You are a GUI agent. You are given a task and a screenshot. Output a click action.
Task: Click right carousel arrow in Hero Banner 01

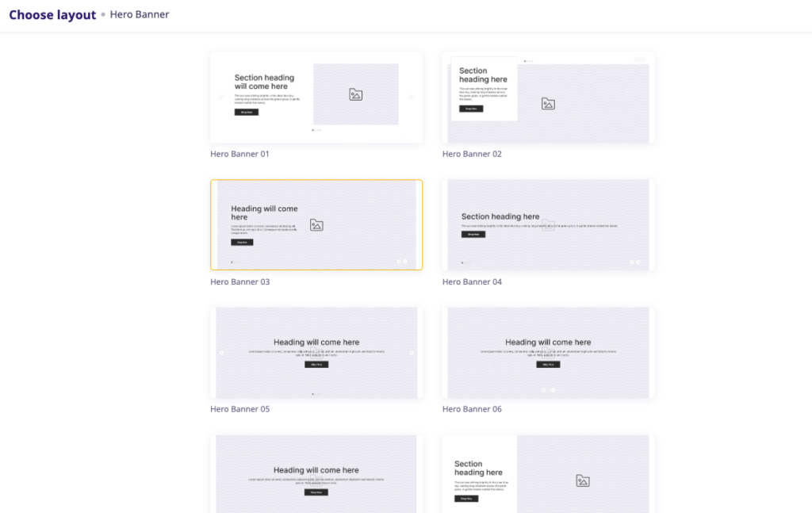pyautogui.click(x=412, y=98)
